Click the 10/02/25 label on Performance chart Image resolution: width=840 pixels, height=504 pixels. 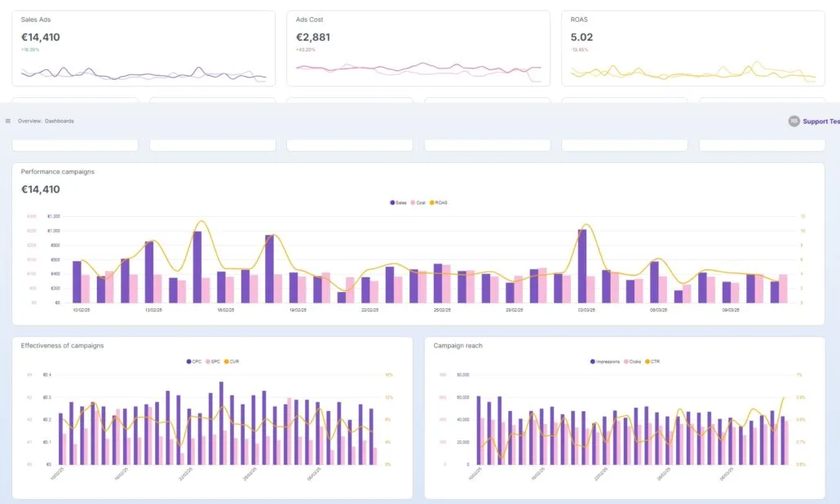point(82,310)
